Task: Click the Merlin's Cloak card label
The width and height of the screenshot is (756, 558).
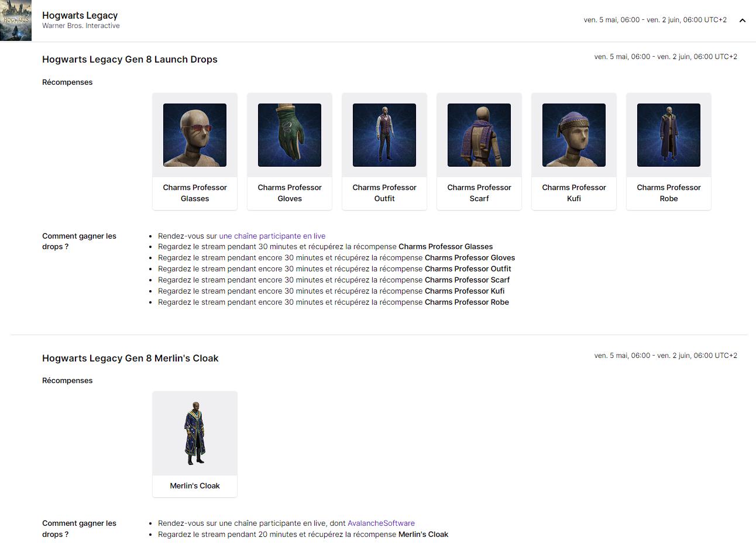Action: coord(194,485)
